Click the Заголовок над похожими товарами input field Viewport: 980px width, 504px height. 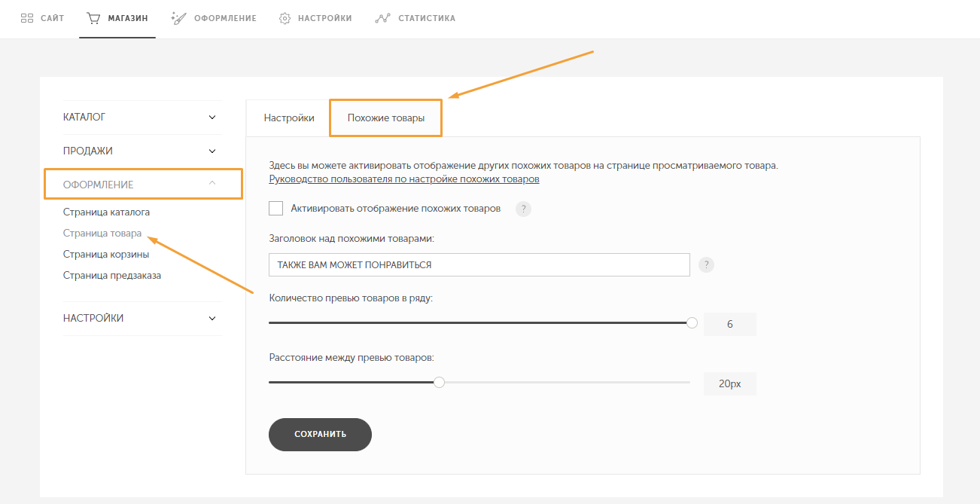(x=479, y=265)
